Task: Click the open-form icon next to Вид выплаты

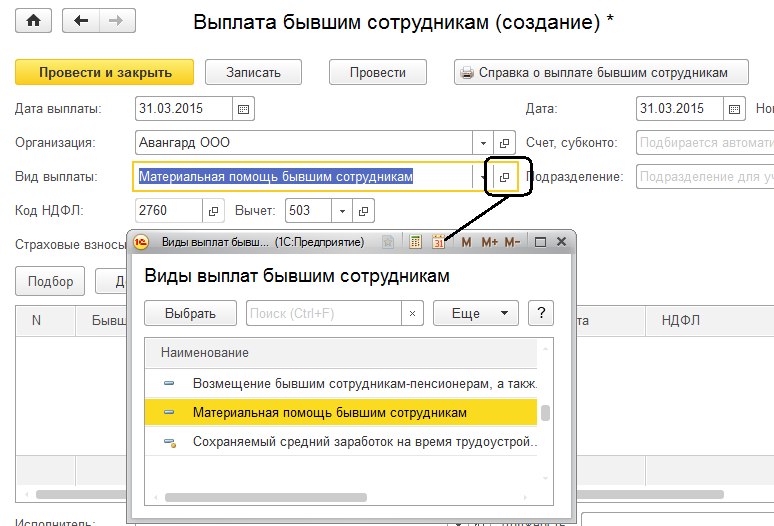Action: (x=505, y=177)
